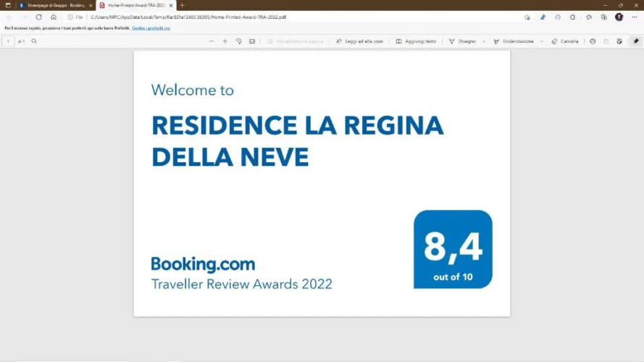
Task: Click the Aggiungi testo button
Action: tap(416, 41)
